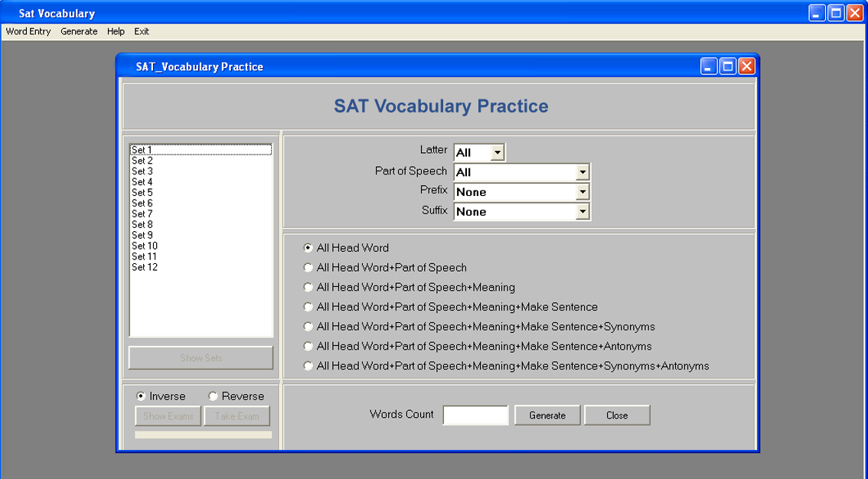Image resolution: width=868 pixels, height=479 pixels.
Task: Maximize the SAT_Vocabulary Practice inner window
Action: pos(728,67)
